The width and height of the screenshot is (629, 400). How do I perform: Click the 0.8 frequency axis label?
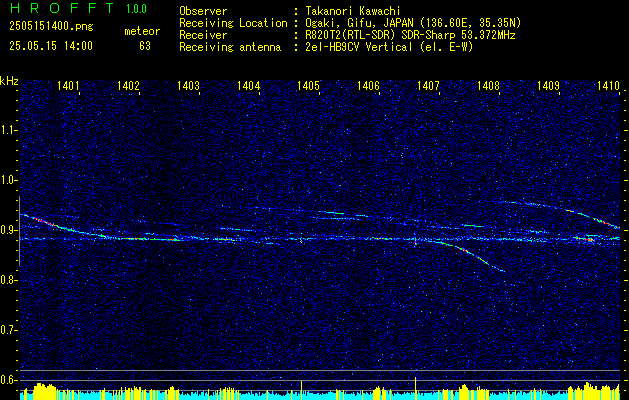pyautogui.click(x=6, y=280)
